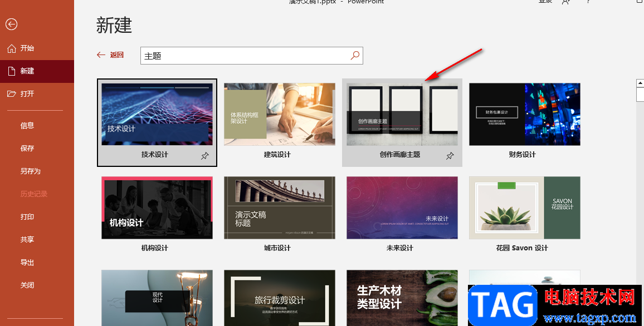The image size is (644, 326).
Task: Click the home icon next to 开始
Action: pyautogui.click(x=12, y=49)
